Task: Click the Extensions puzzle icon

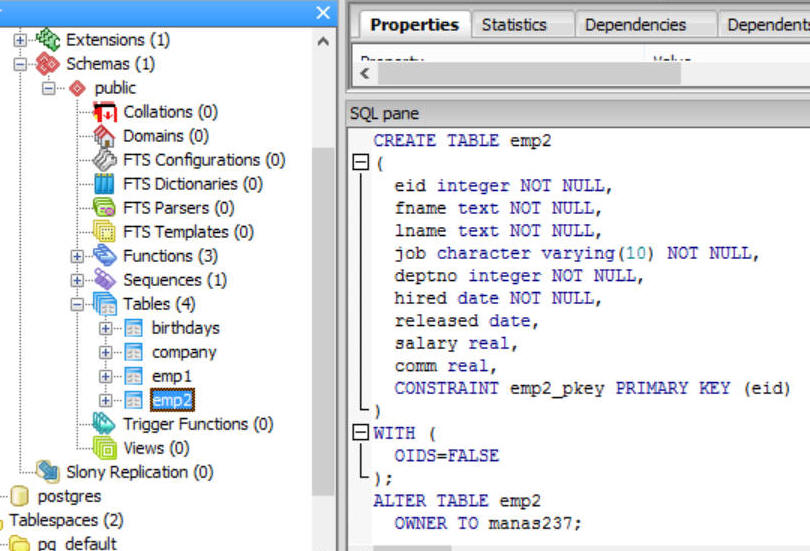Action: pyautogui.click(x=48, y=40)
